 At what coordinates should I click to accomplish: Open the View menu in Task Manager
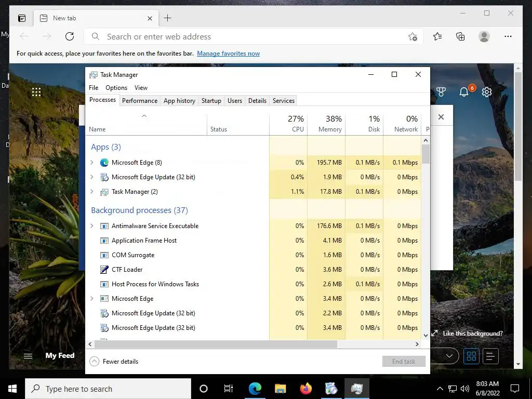(141, 87)
